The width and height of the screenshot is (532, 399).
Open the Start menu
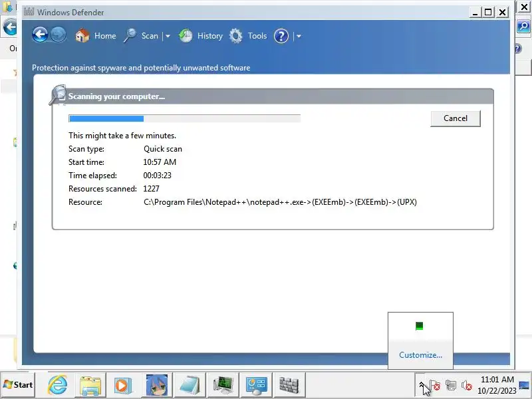pyautogui.click(x=18, y=385)
